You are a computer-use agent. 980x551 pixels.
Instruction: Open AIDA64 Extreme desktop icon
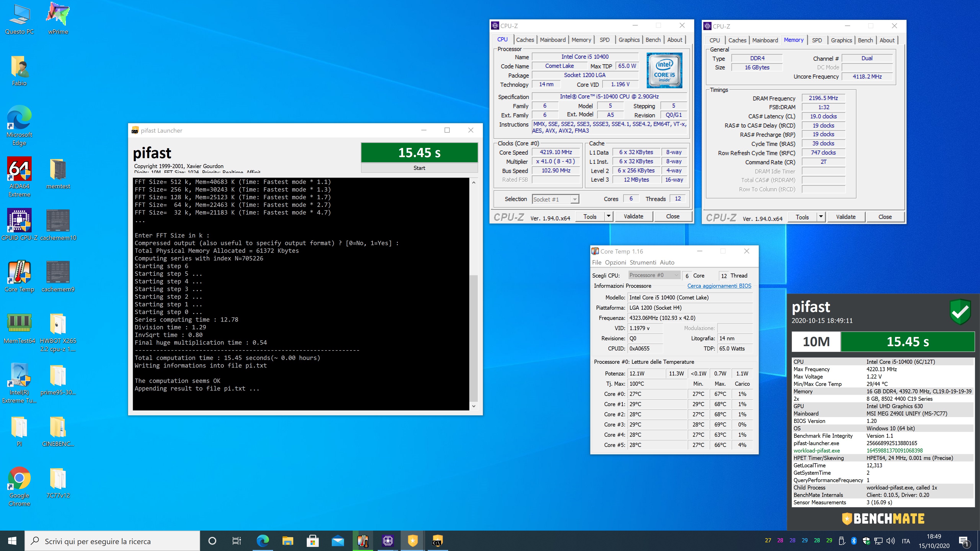pyautogui.click(x=19, y=177)
